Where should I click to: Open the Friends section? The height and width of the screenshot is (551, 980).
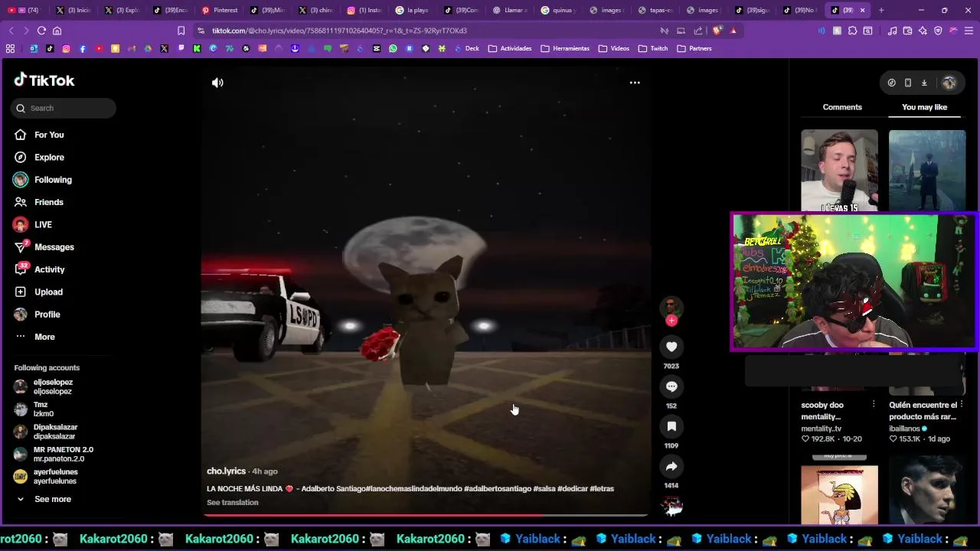tap(49, 202)
